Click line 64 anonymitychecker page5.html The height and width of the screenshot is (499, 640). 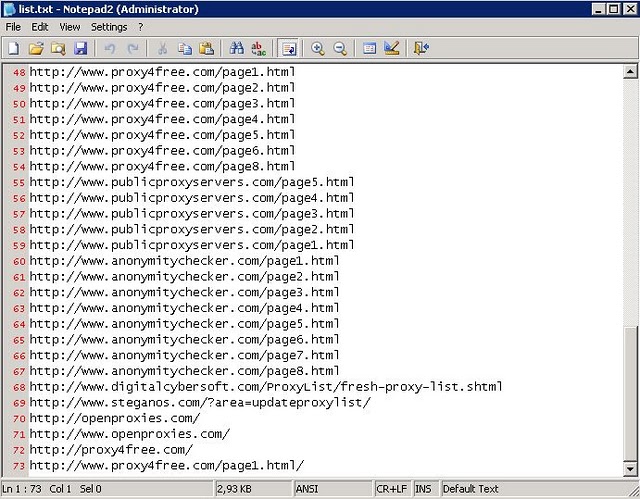tap(184, 324)
